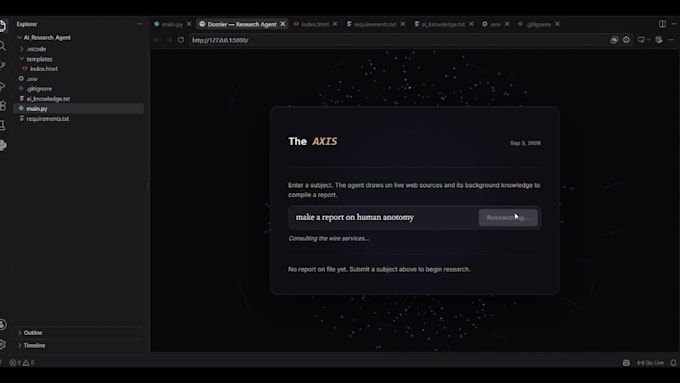This screenshot has width=680, height=383.
Task: Click 'Consulting the wire services...' status text
Action: coord(329,239)
